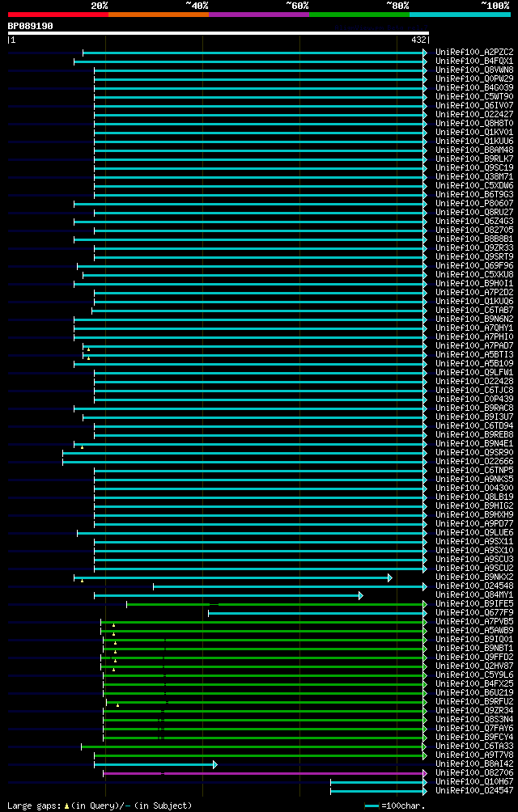Click the purple ~60% identity legend segment
This screenshot has width=518, height=812.
click(259, 15)
